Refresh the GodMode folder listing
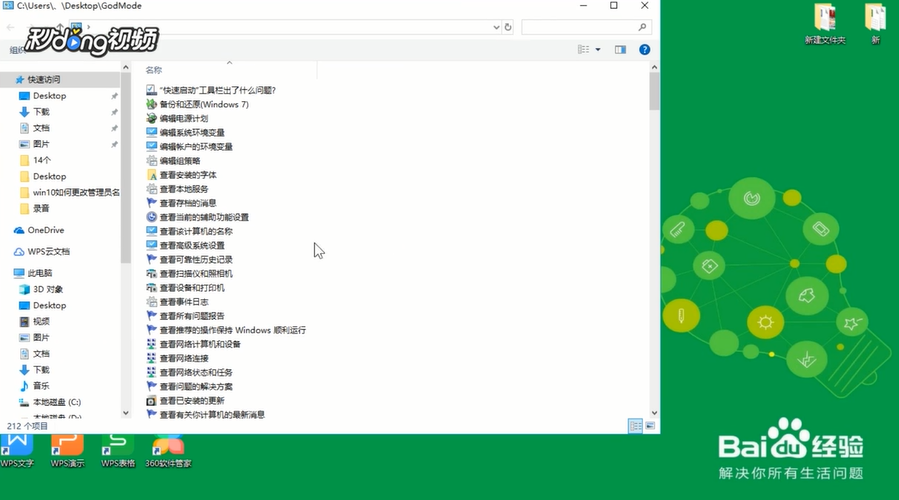 click(x=508, y=27)
